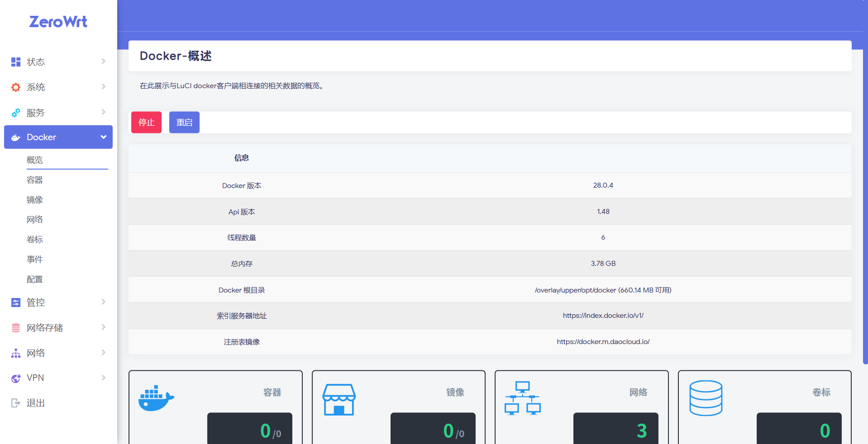Expand the 网络存储 menu chevron
The image size is (868, 444).
tap(104, 327)
